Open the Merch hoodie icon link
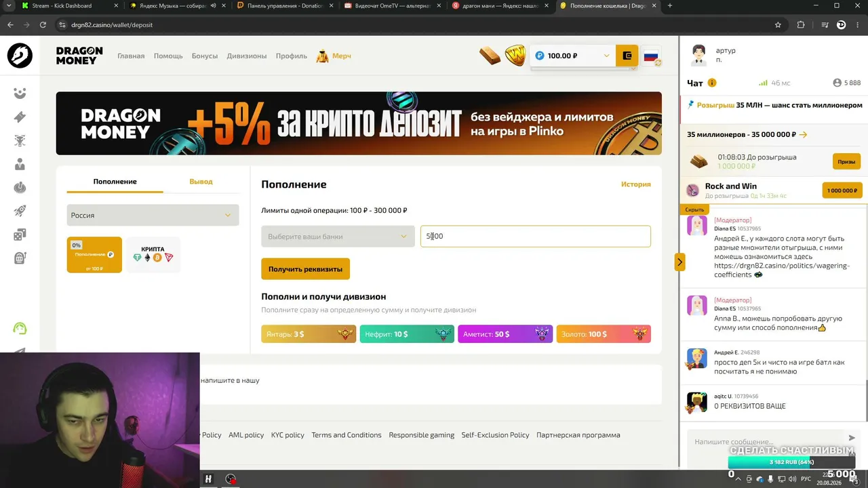Viewport: 868px width, 488px height. (x=323, y=56)
